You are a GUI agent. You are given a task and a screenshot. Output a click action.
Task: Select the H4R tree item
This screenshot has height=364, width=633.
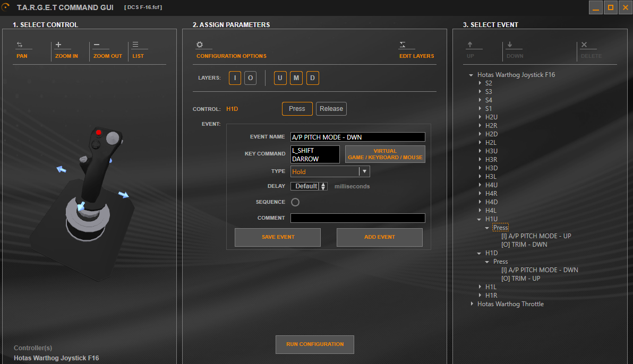(x=491, y=193)
